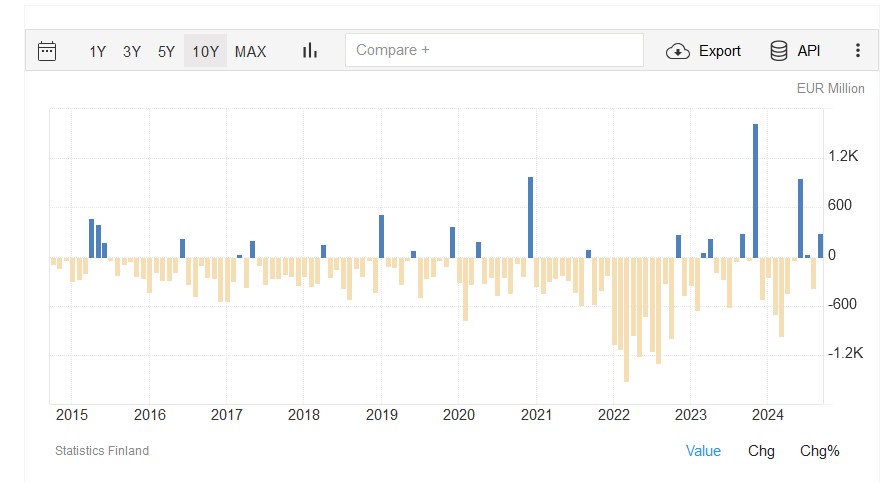This screenshot has width=887, height=482.
Task: Click the Export button label
Action: [719, 51]
